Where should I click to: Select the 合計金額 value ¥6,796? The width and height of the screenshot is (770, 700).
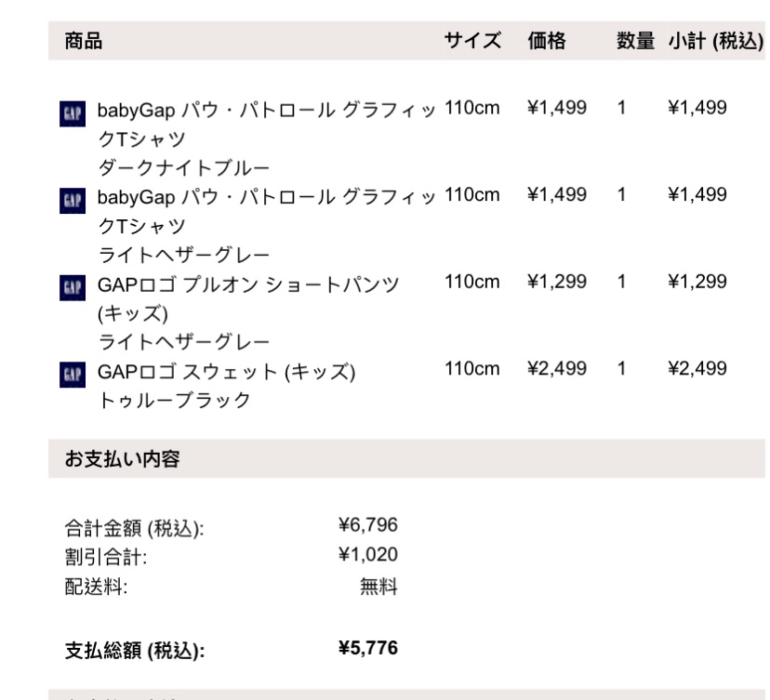pyautogui.click(x=370, y=526)
